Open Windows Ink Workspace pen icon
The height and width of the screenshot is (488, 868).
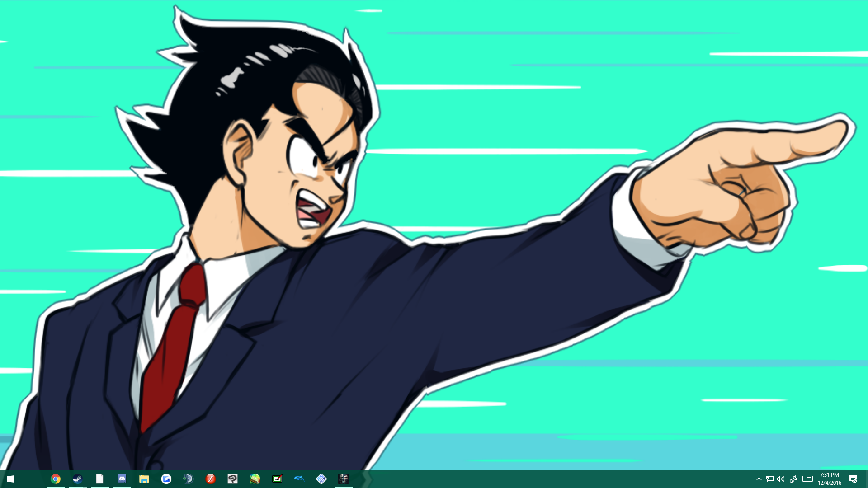793,479
